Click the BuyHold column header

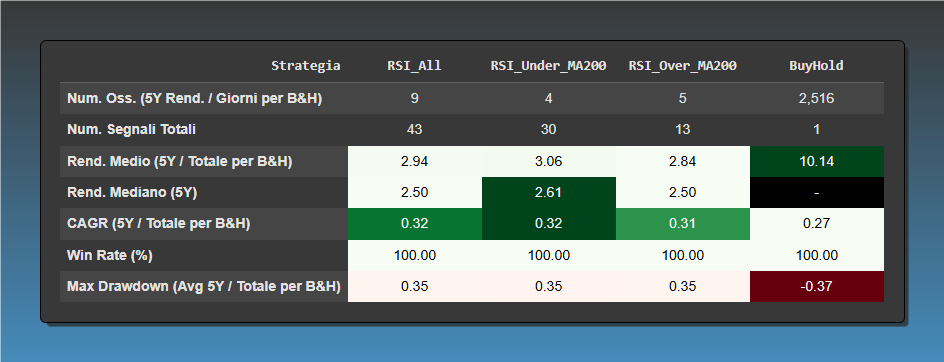pyautogui.click(x=817, y=66)
